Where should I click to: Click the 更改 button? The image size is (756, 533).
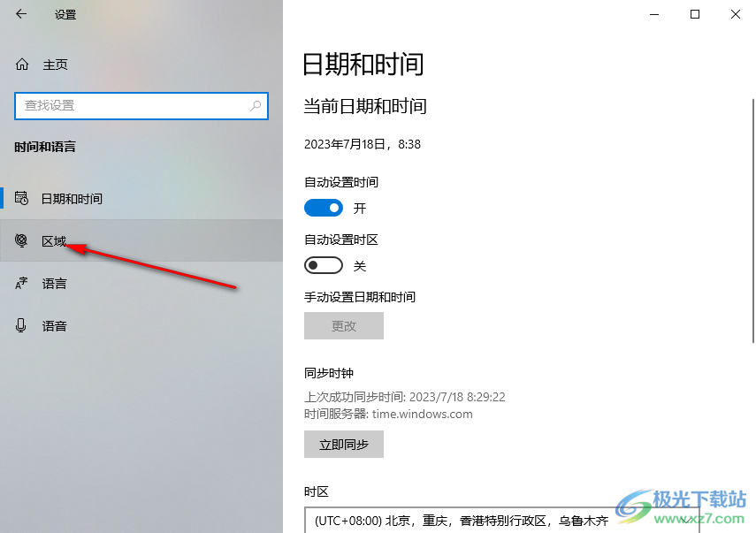[x=344, y=326]
